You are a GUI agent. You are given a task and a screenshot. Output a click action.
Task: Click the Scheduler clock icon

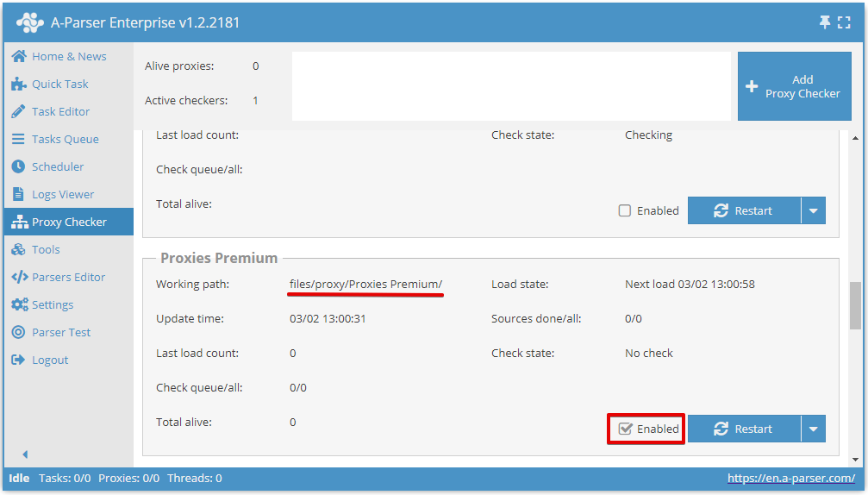click(x=18, y=166)
